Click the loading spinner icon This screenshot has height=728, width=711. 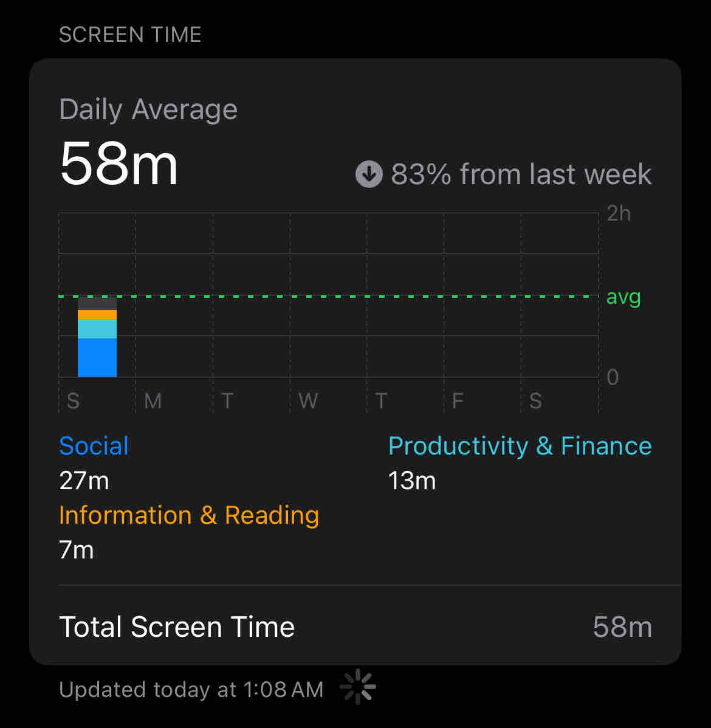click(x=358, y=687)
